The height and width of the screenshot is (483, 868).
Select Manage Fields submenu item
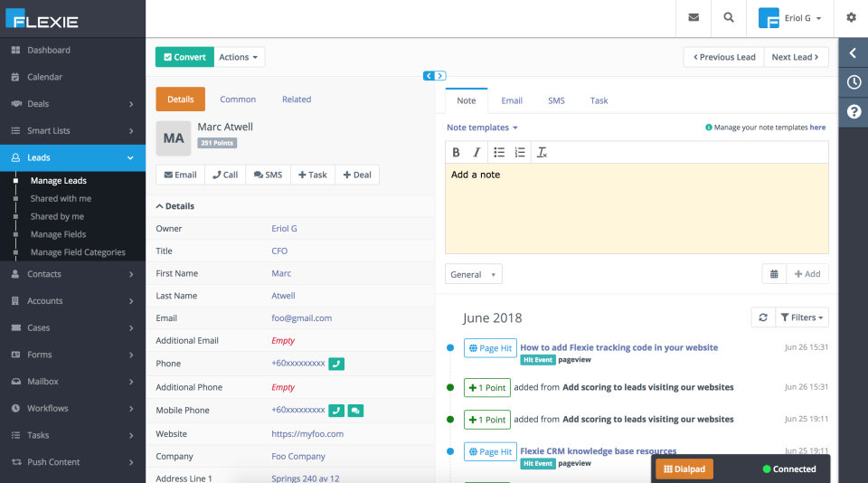pyautogui.click(x=58, y=234)
